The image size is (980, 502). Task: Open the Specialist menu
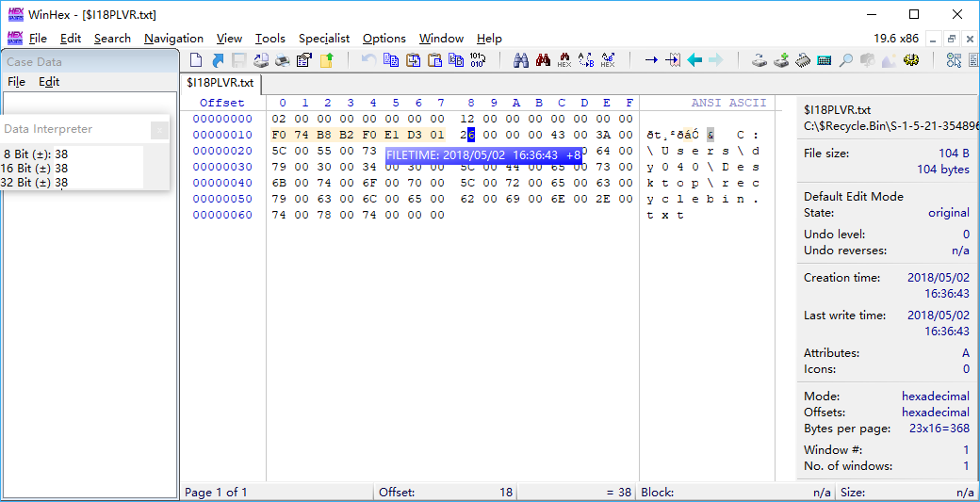point(324,38)
